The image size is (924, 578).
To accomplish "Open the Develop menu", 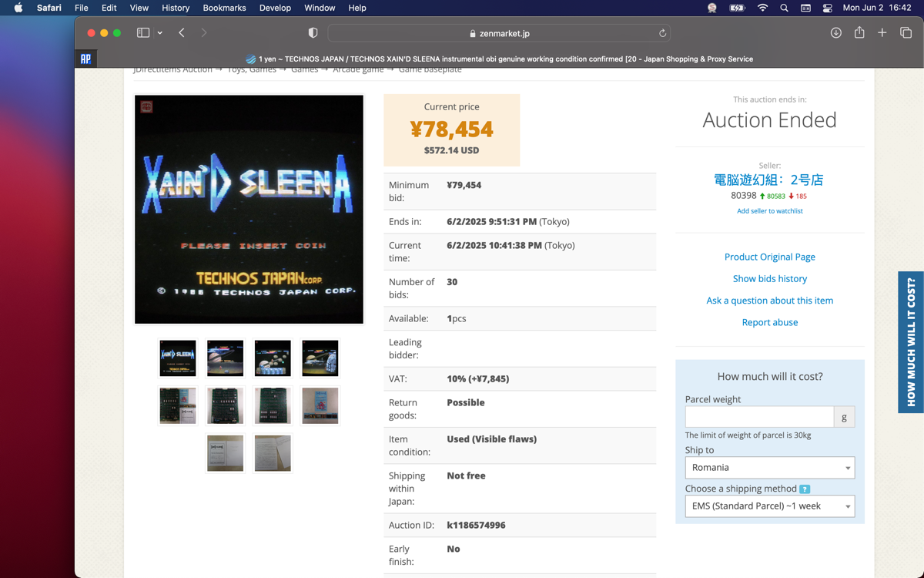I will point(275,8).
